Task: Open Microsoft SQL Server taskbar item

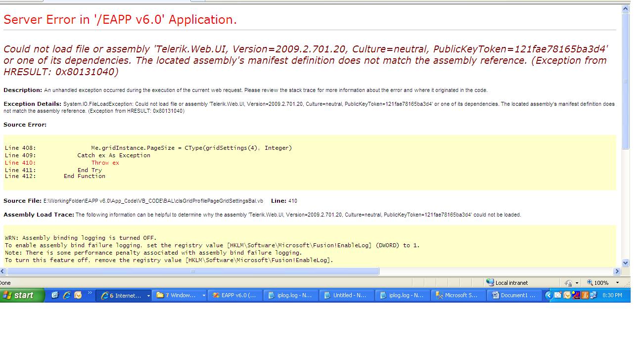Action: pyautogui.click(x=458, y=295)
